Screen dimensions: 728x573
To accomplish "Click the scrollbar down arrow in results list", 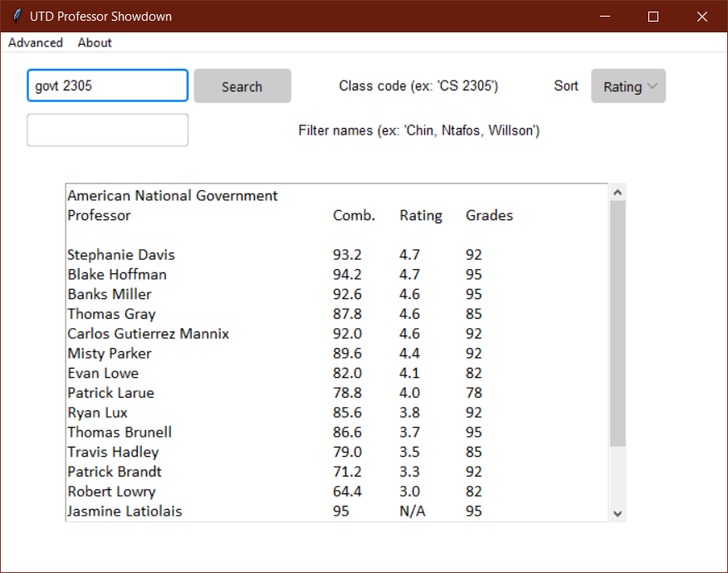I will click(618, 513).
